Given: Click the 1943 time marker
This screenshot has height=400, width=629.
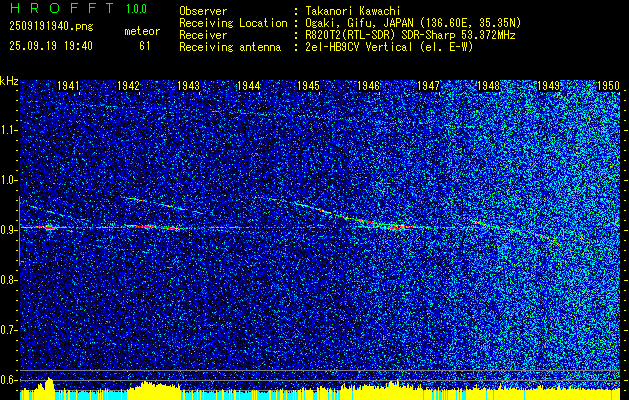Looking at the screenshot, I should tap(189, 86).
